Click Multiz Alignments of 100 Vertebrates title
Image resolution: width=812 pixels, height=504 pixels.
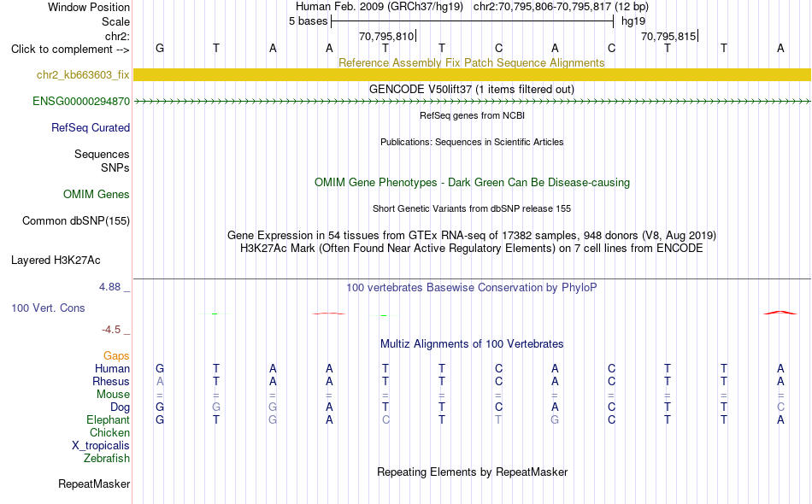(472, 344)
